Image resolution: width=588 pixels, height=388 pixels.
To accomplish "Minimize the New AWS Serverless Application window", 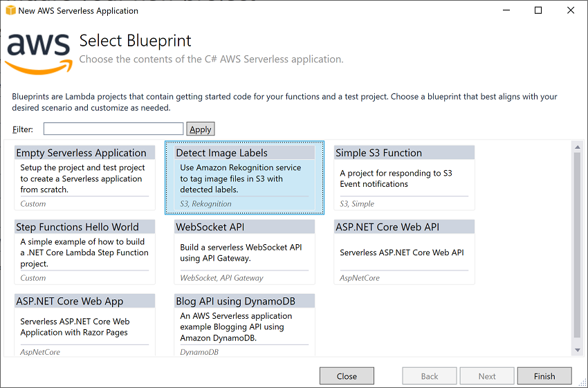I will coord(506,10).
